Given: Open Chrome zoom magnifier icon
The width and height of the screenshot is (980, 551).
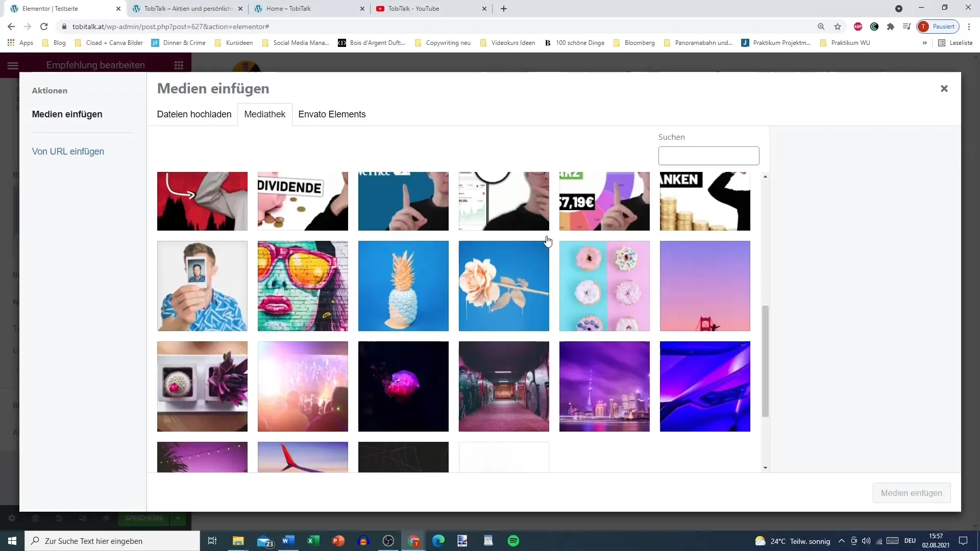Looking at the screenshot, I should [821, 27].
